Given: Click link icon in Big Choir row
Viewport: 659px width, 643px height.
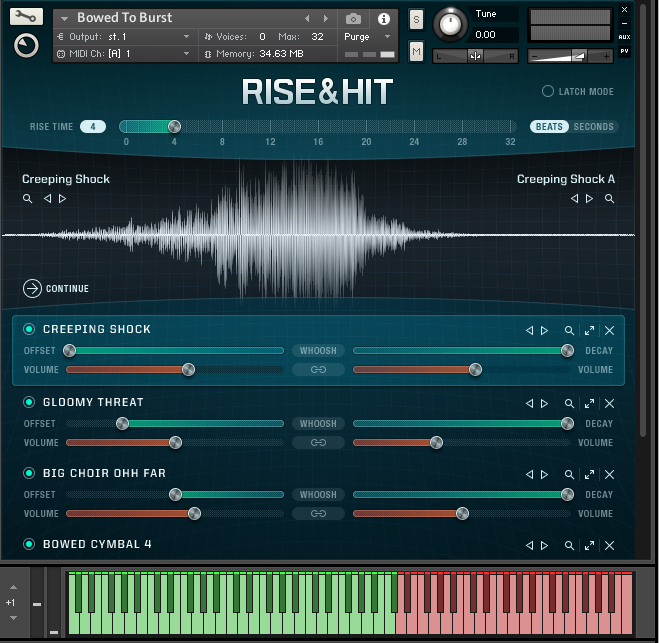Looking at the screenshot, I should [318, 514].
